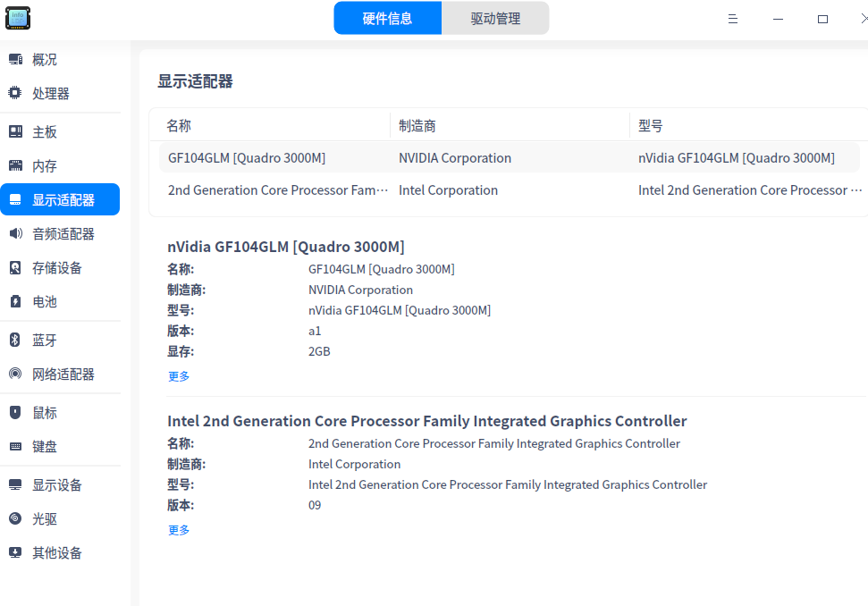Click the a1 version value
Image resolution: width=868 pixels, height=606 pixels.
(315, 331)
